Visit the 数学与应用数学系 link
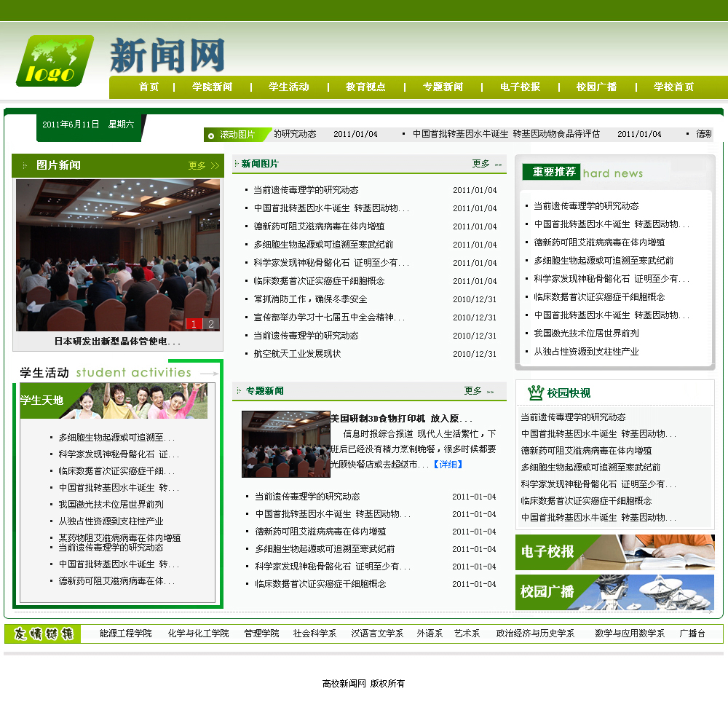 [x=630, y=634]
